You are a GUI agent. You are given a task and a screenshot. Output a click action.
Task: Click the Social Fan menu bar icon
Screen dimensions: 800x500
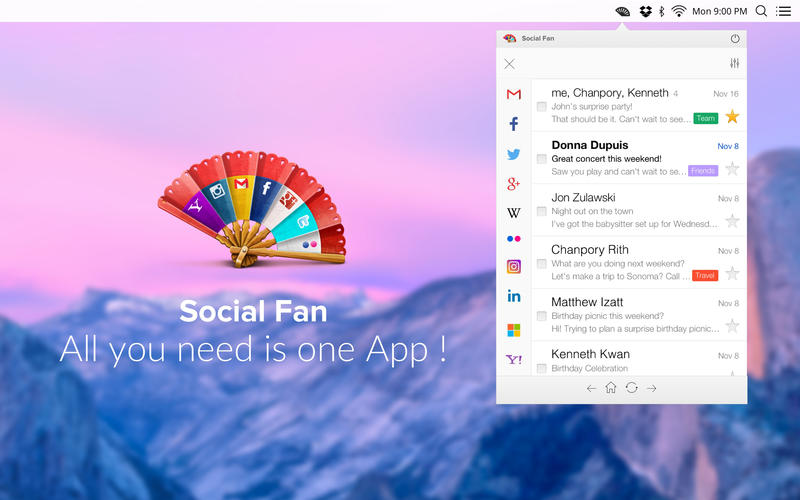[x=622, y=11]
